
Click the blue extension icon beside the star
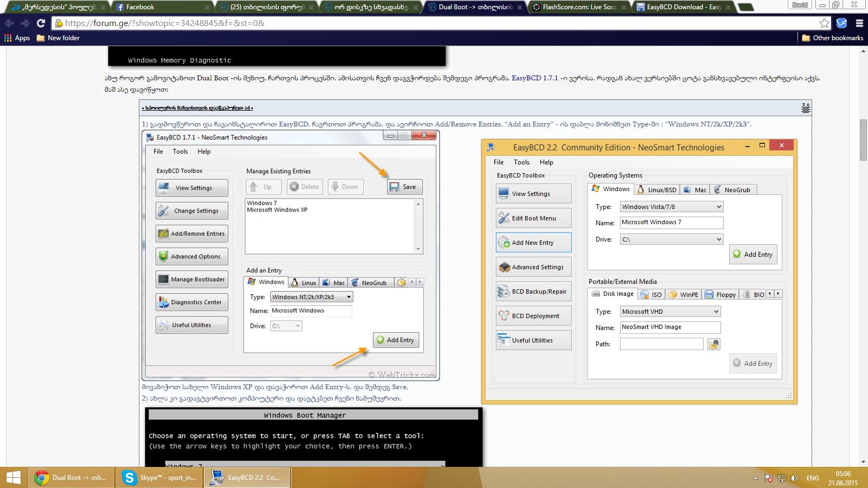(x=842, y=23)
